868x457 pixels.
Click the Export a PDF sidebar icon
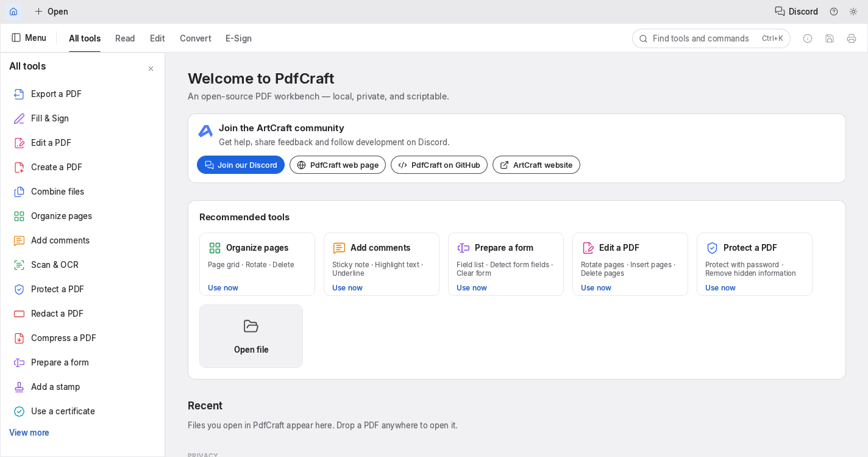point(19,94)
